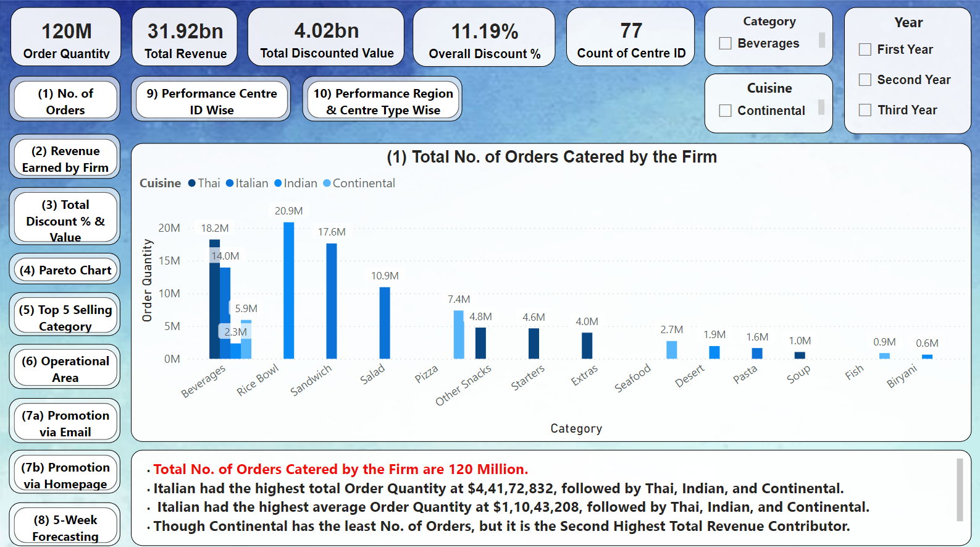Screen dimensions: 980x547
Task: Click the 4.6M Starters bar
Action: (x=534, y=344)
